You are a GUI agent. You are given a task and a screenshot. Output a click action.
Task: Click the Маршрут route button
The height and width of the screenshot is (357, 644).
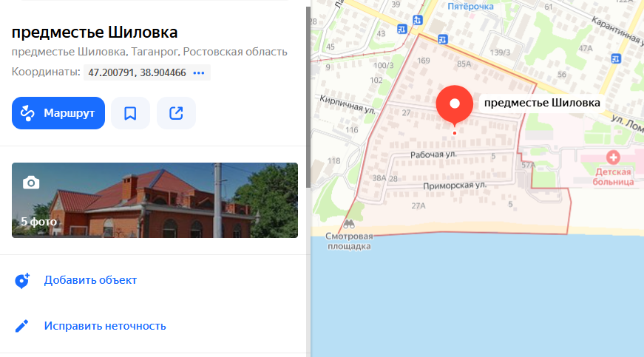click(58, 113)
